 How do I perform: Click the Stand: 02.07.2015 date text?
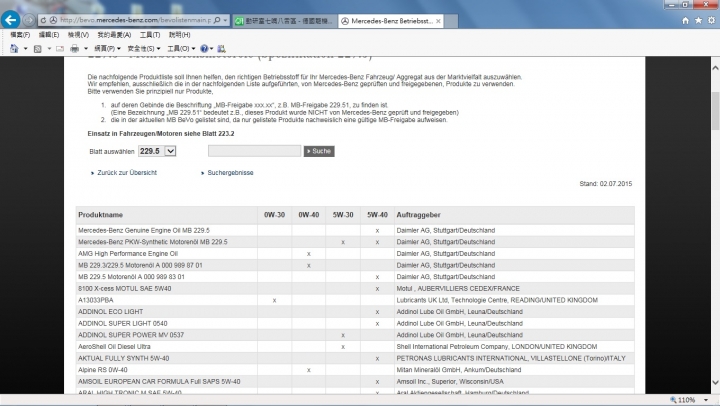tap(605, 184)
